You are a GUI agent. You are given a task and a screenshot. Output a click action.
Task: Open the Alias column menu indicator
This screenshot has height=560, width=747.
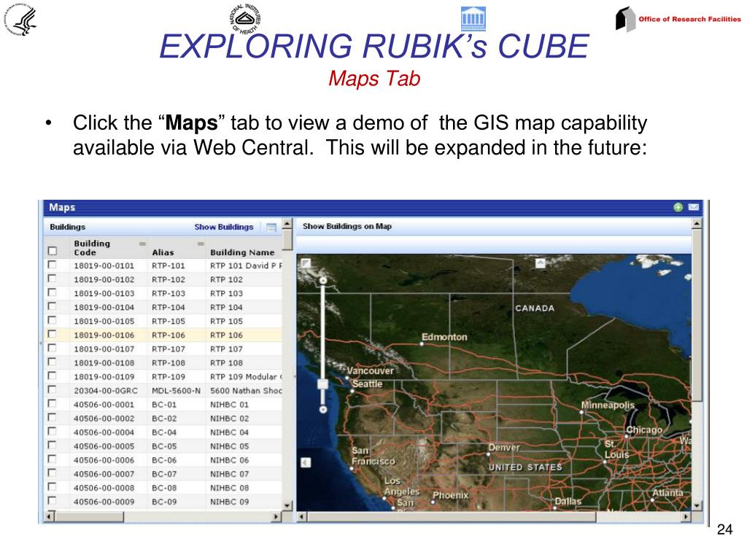(x=201, y=244)
